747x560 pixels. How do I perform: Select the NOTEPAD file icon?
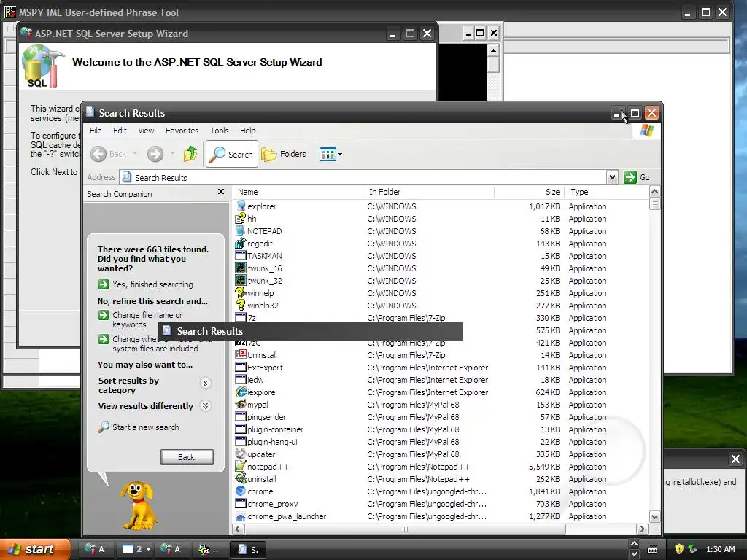pos(241,231)
